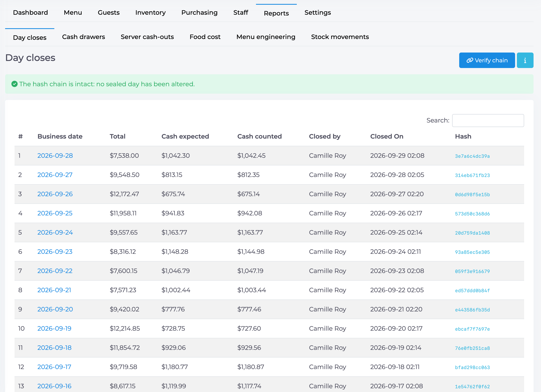541x392 pixels.
Task: Click the Verify chain button
Action: (x=487, y=60)
